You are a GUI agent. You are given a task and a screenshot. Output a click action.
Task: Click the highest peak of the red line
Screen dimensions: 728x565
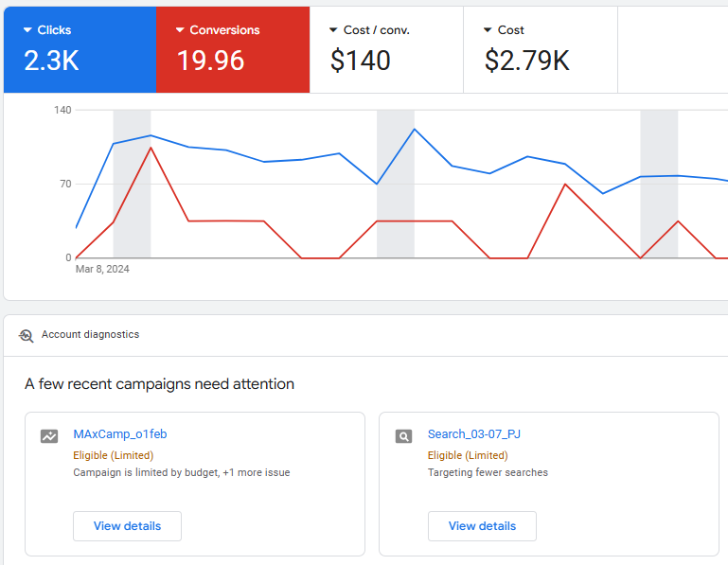coord(151,147)
